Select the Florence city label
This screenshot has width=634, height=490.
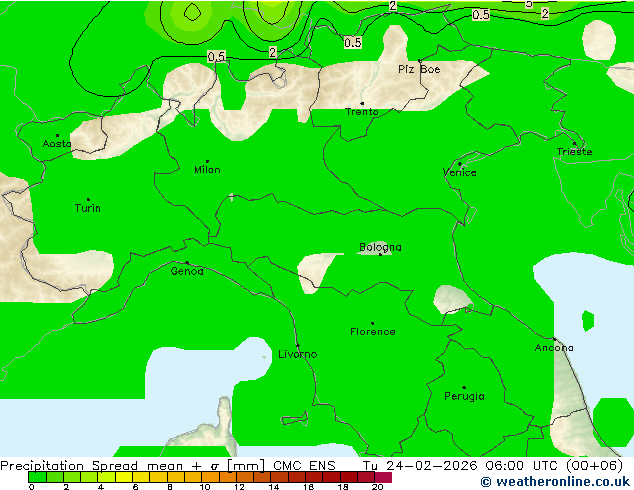point(373,332)
